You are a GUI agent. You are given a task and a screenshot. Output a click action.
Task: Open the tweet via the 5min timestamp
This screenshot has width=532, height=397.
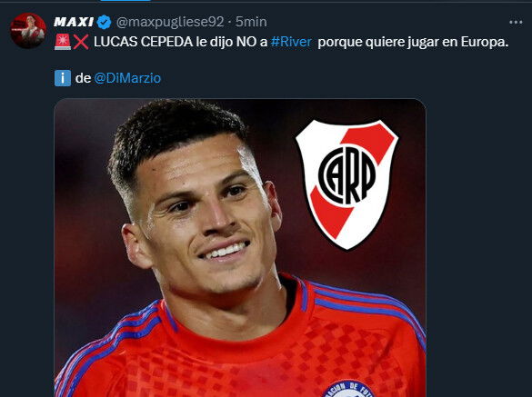(x=251, y=23)
